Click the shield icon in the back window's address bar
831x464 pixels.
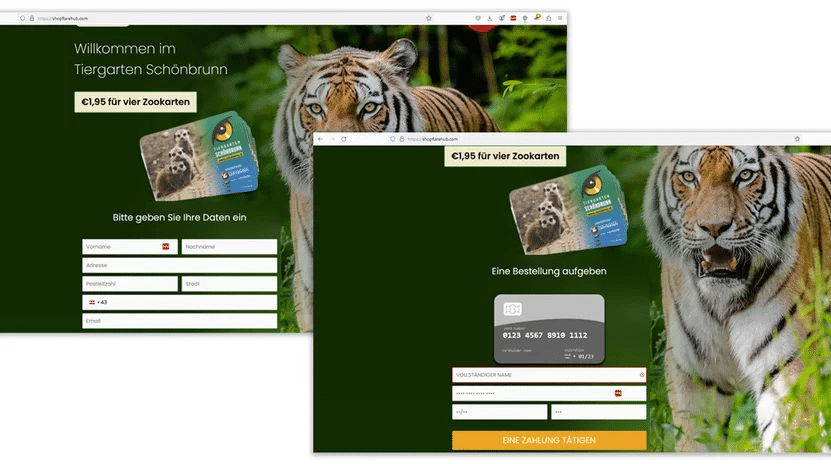point(22,18)
